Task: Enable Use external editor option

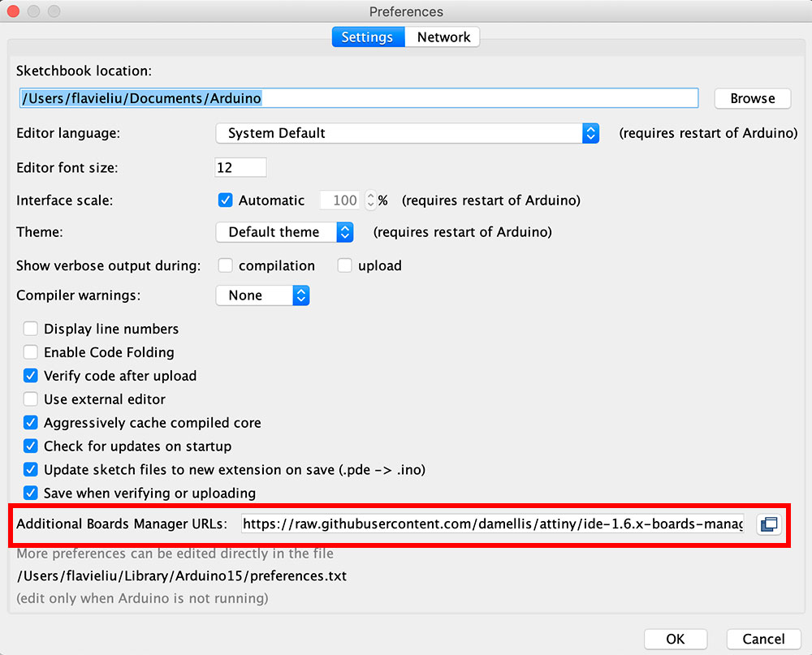Action: point(31,399)
